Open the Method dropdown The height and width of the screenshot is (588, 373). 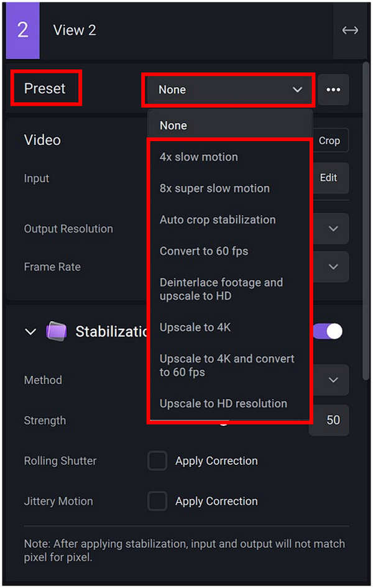tap(333, 380)
